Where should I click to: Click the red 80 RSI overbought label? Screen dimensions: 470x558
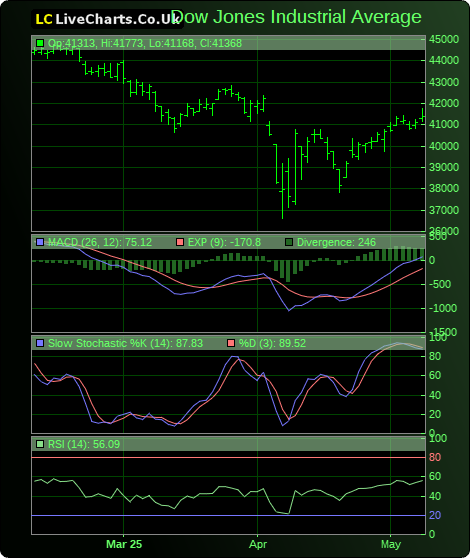point(435,457)
